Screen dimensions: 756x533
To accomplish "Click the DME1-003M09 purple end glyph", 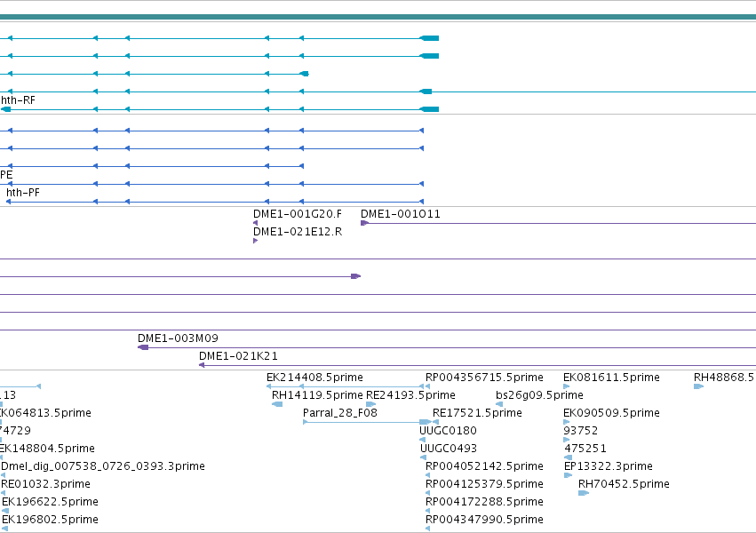I will tap(143, 347).
